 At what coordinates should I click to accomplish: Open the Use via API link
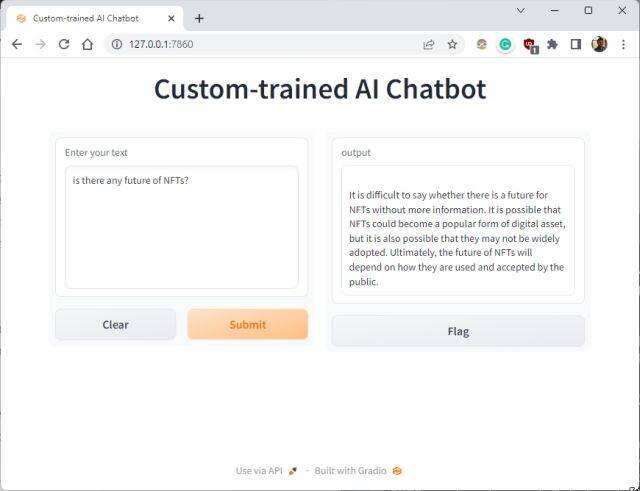(266, 471)
